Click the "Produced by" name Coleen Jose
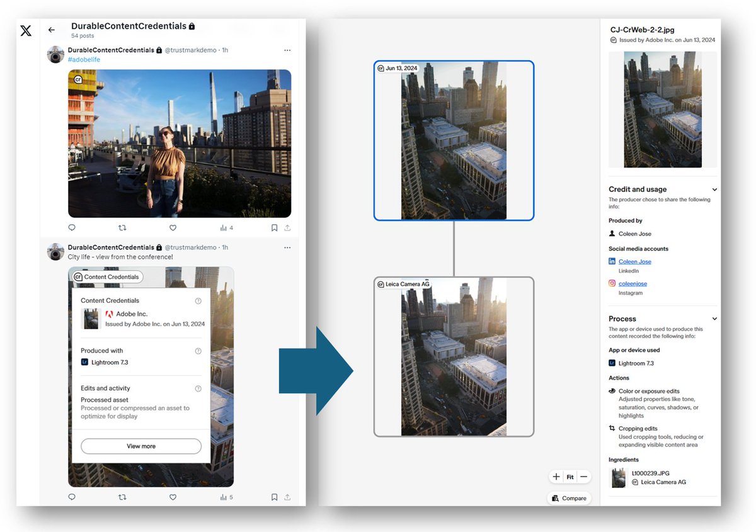This screenshot has height=532, width=756. tap(635, 234)
